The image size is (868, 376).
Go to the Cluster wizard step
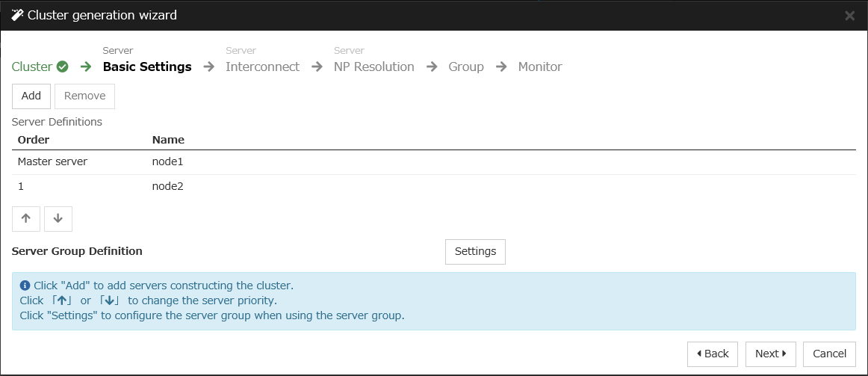point(32,67)
